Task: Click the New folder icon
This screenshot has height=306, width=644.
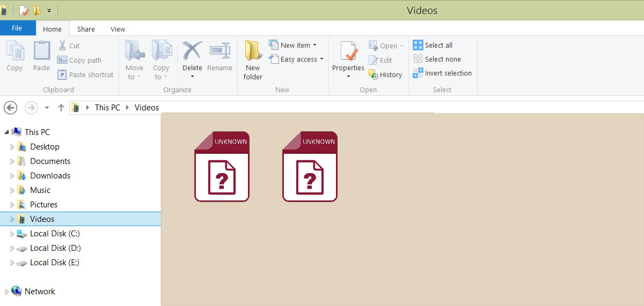Action: (x=253, y=51)
